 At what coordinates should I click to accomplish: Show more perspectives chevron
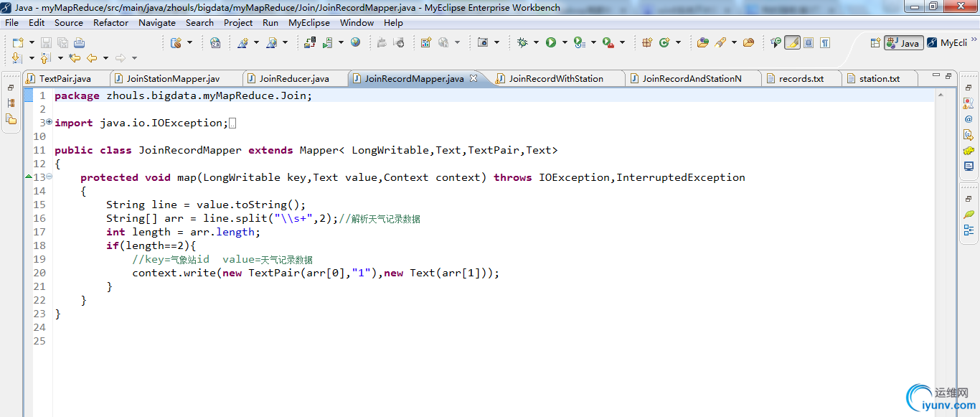(974, 41)
